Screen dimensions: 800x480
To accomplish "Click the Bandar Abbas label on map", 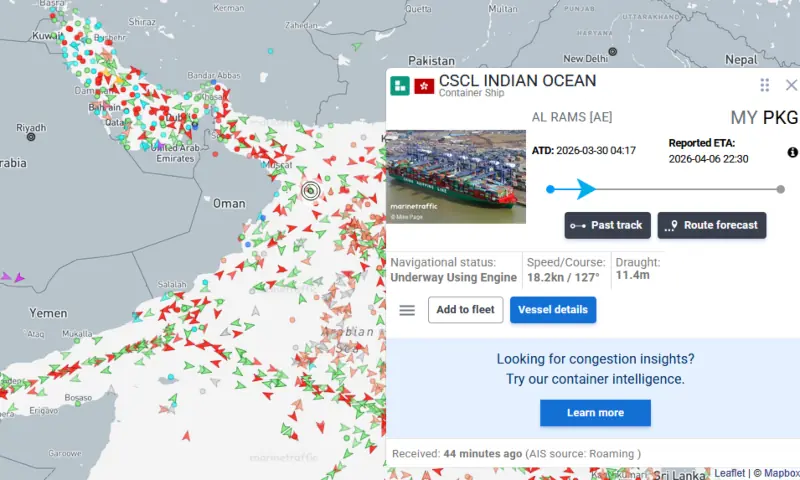I will [213, 75].
